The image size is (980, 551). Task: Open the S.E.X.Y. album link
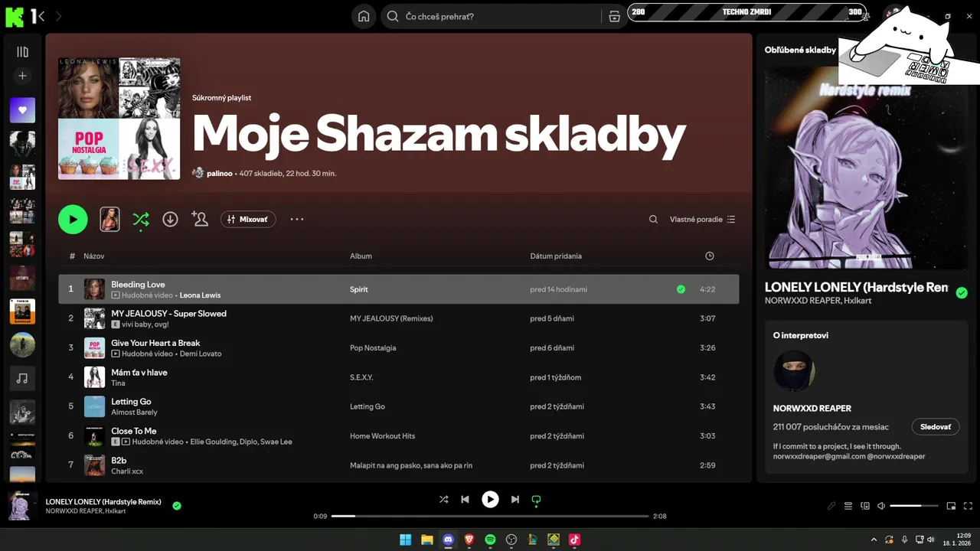(361, 377)
